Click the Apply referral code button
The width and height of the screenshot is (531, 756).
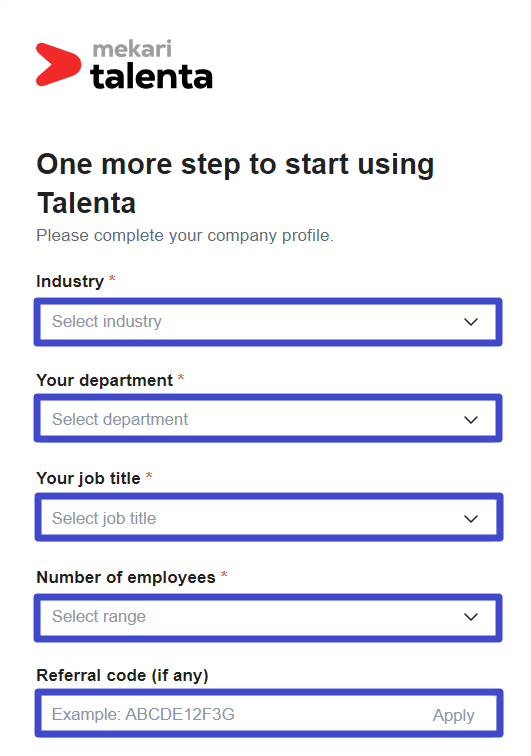(x=453, y=715)
